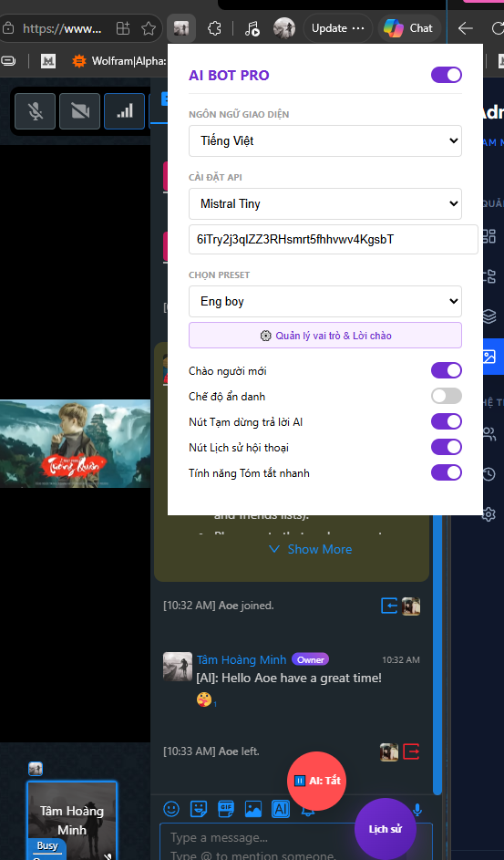Click the API key input field
This screenshot has height=860, width=504.
333,239
